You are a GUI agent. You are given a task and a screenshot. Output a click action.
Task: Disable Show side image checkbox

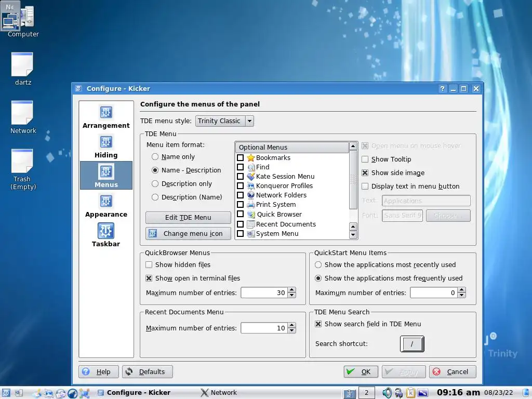coord(365,173)
